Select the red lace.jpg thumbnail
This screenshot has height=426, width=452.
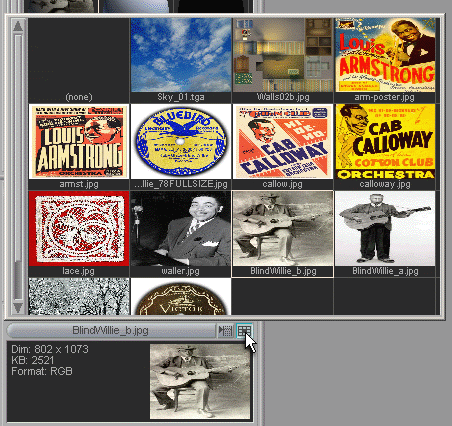click(x=79, y=234)
